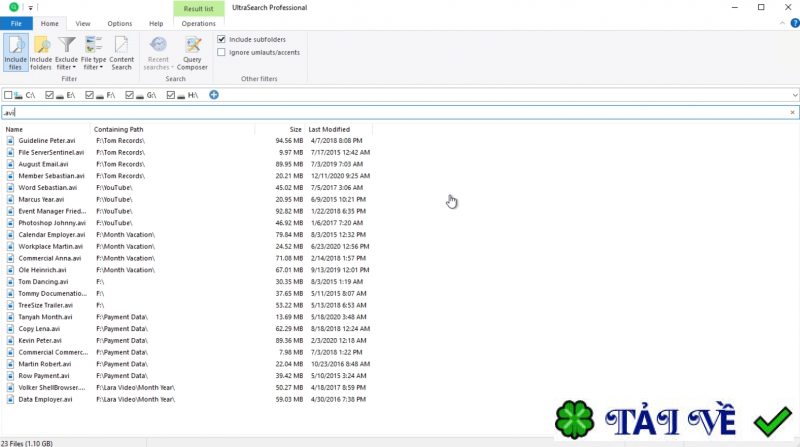
Task: Click file icon of Ole Heinrich.avi
Action: pos(10,270)
